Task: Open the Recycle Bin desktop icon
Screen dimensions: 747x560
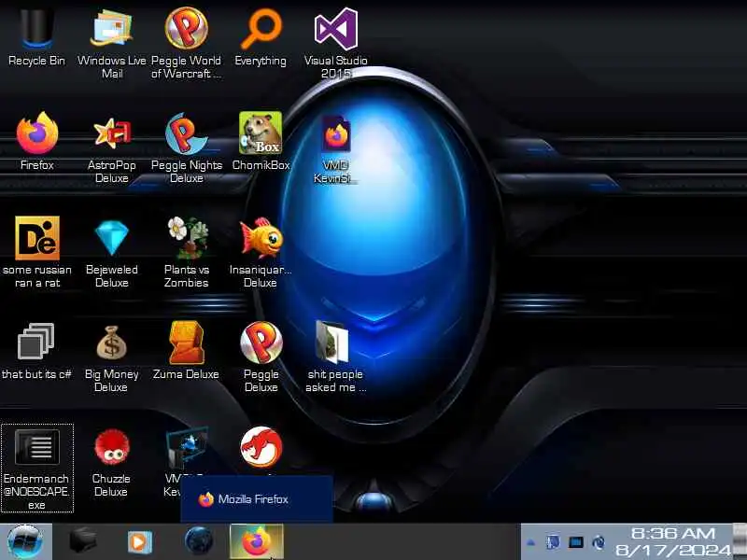Action: pyautogui.click(x=36, y=29)
